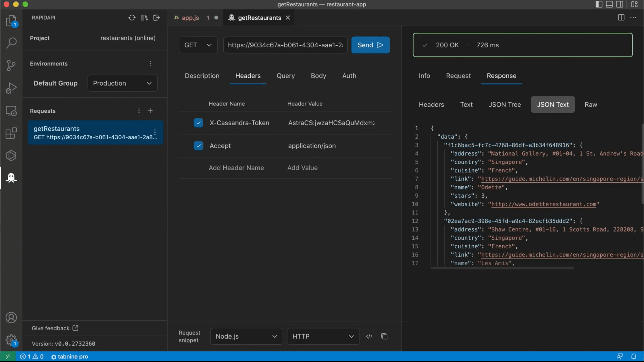Viewport: 644px width, 362px height.
Task: Select the getRestaurants request in list
Action: point(95,133)
